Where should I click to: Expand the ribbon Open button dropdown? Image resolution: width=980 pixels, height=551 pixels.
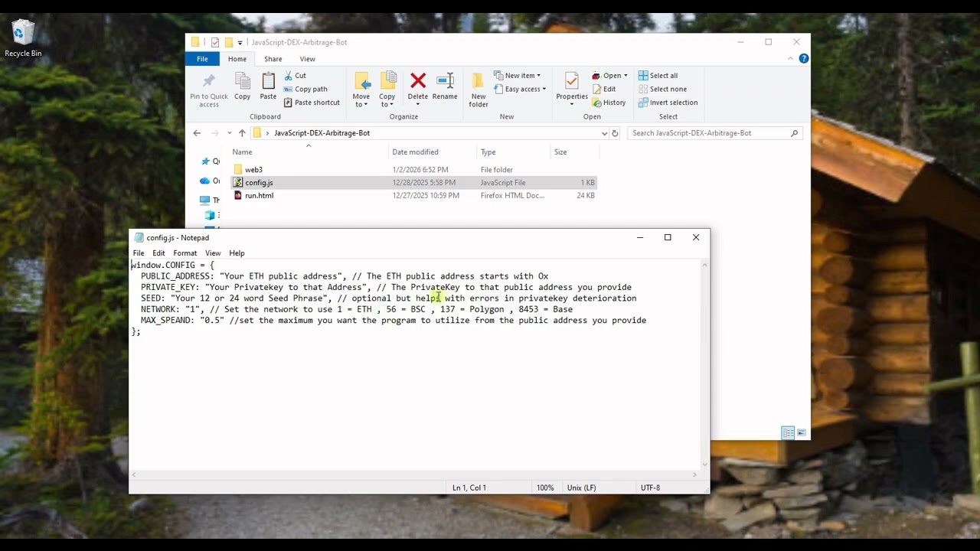tap(626, 76)
